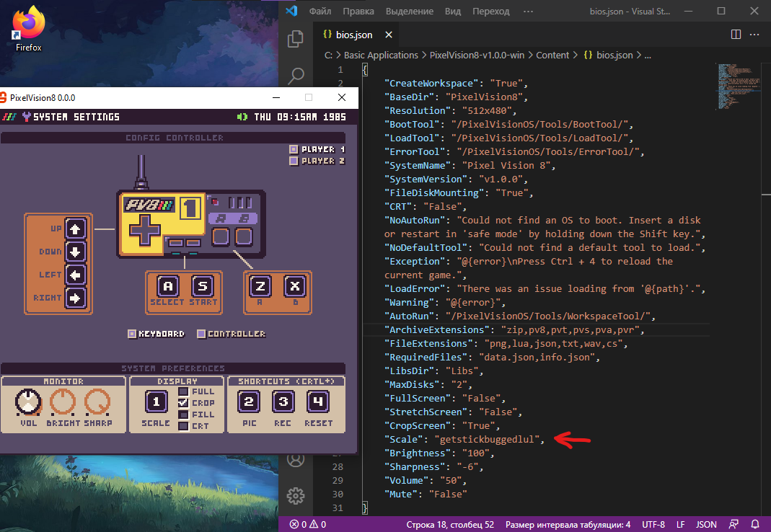Click the Start key mapping 'S'
Image resolution: width=771 pixels, height=532 pixels.
coord(203,286)
